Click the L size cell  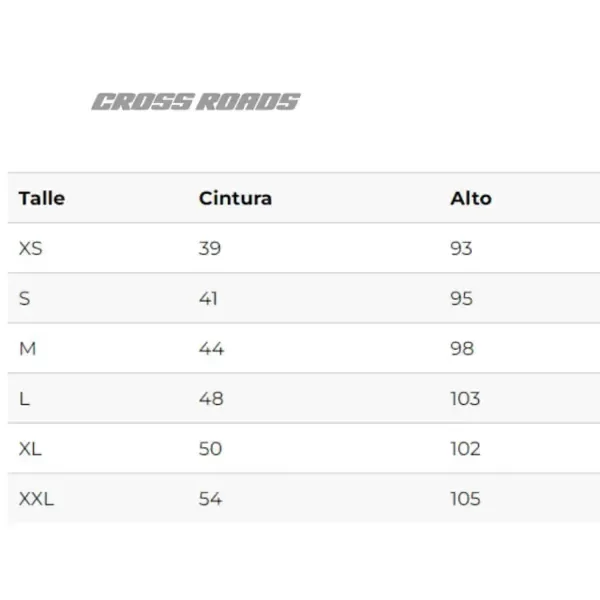coord(25,398)
